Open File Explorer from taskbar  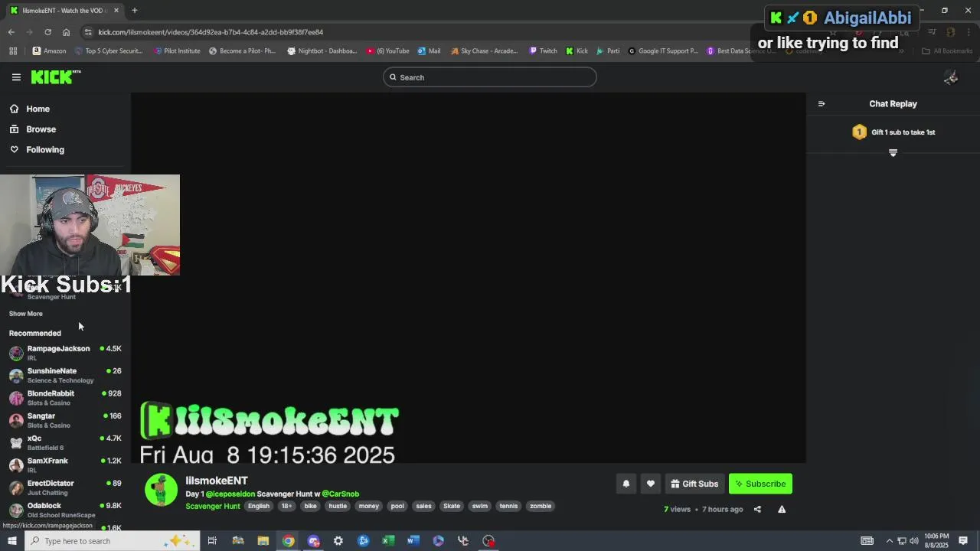[x=263, y=541]
